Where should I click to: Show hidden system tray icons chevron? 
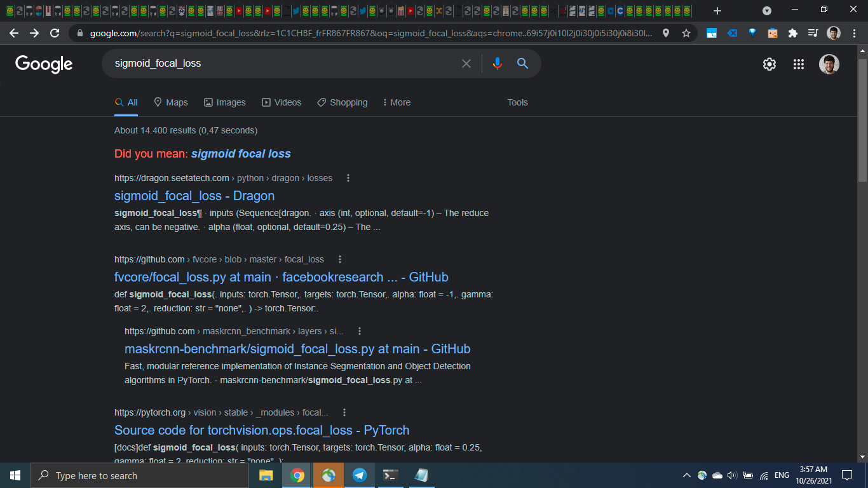pyautogui.click(x=686, y=475)
